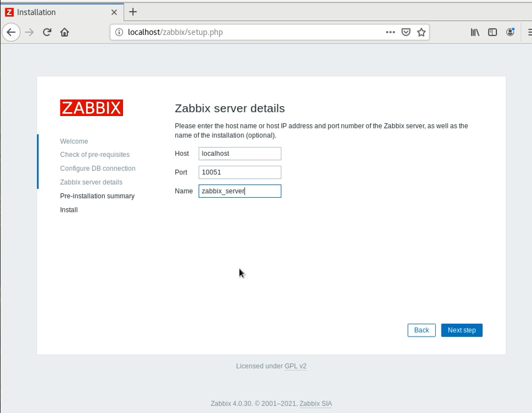The image size is (532, 413).
Task: Open Firefox account icon
Action: click(510, 32)
